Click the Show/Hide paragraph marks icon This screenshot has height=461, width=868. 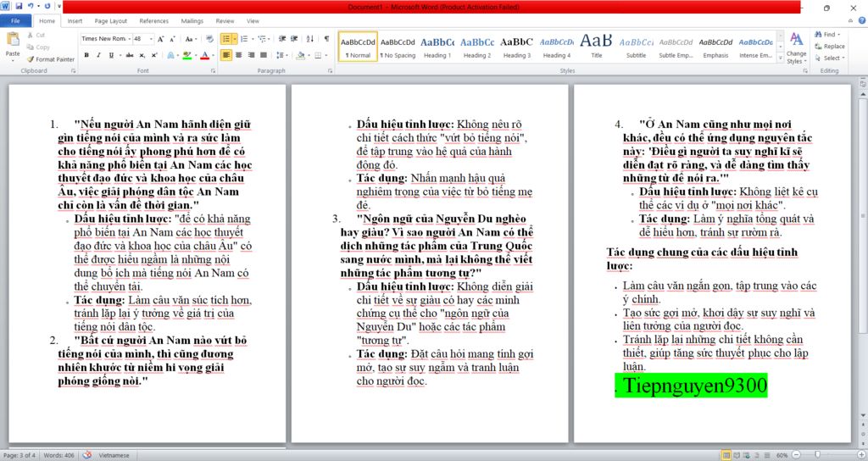click(x=326, y=39)
